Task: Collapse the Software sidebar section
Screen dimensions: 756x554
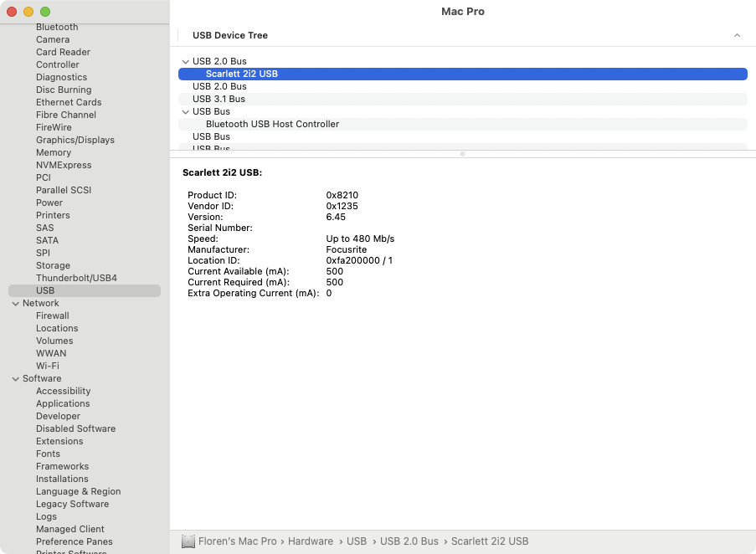Action: 15,378
